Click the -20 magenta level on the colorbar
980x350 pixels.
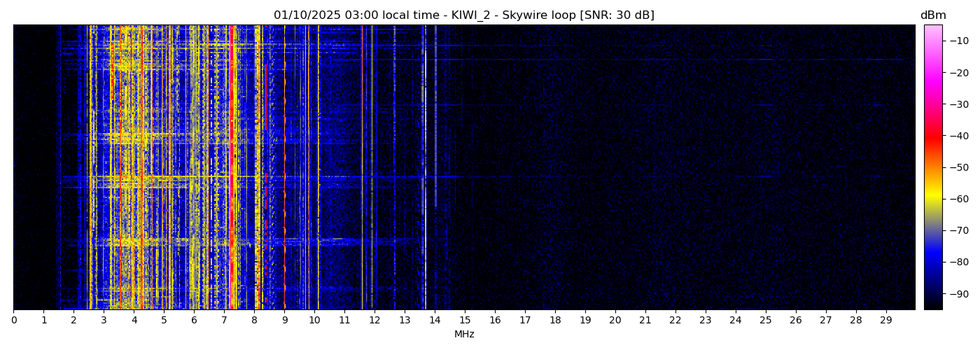(x=933, y=72)
